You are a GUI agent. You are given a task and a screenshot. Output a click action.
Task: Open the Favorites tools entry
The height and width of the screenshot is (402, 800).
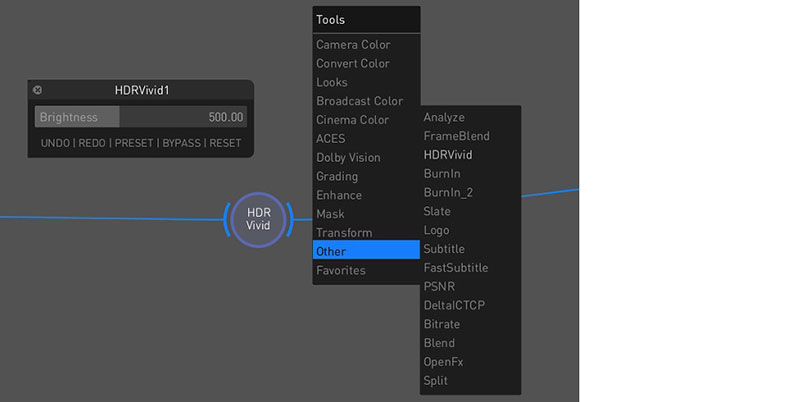click(341, 271)
